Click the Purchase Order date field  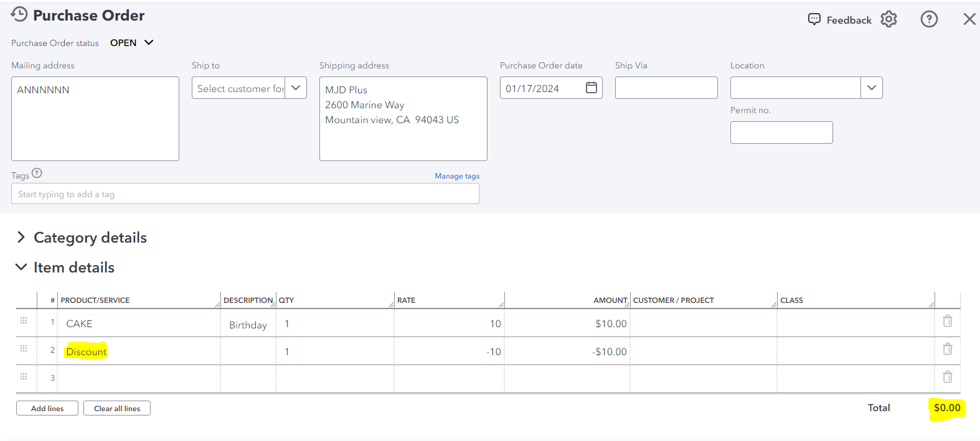(x=551, y=88)
